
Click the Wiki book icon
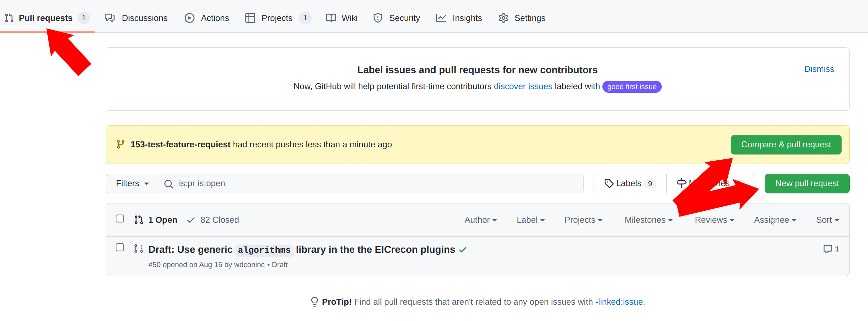pyautogui.click(x=331, y=18)
